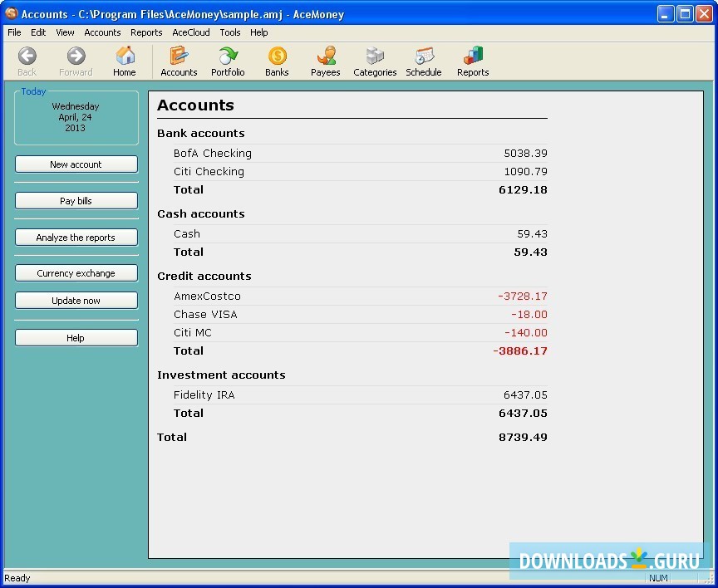Open the Help menu in menu bar
Screen dimensions: 718x588
[x=259, y=32]
